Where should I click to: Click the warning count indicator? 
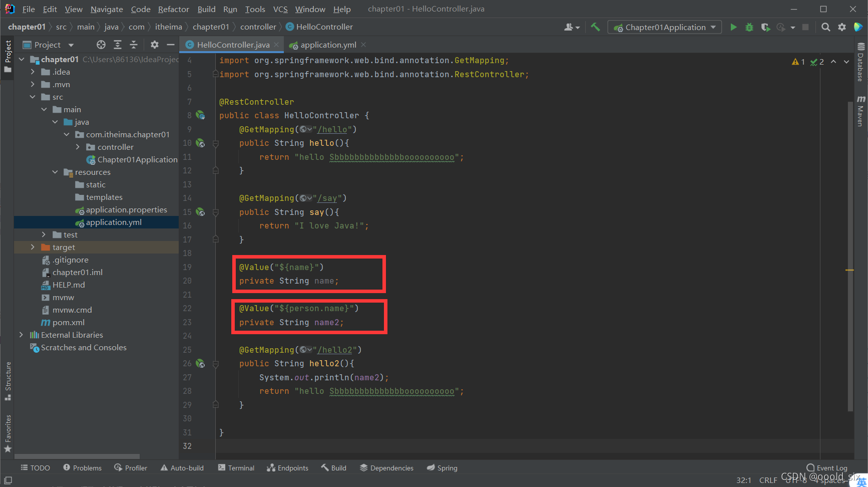pos(798,62)
